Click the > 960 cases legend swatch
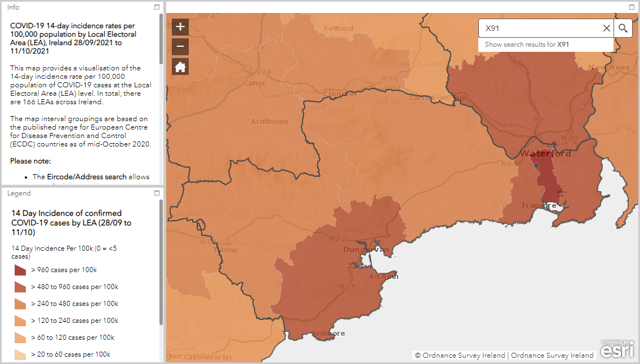The width and height of the screenshot is (640, 364). (x=20, y=270)
